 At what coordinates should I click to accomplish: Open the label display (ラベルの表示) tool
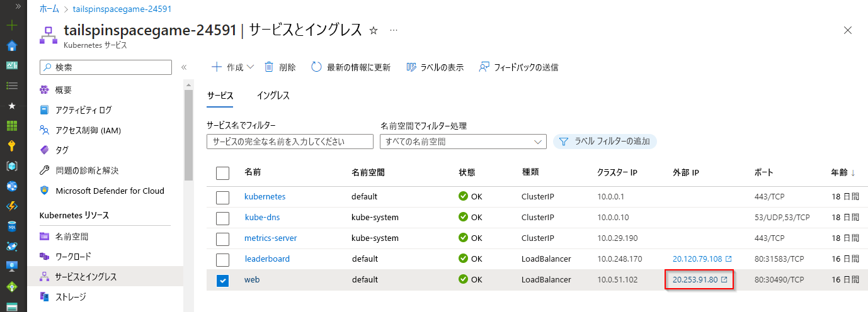(412, 67)
